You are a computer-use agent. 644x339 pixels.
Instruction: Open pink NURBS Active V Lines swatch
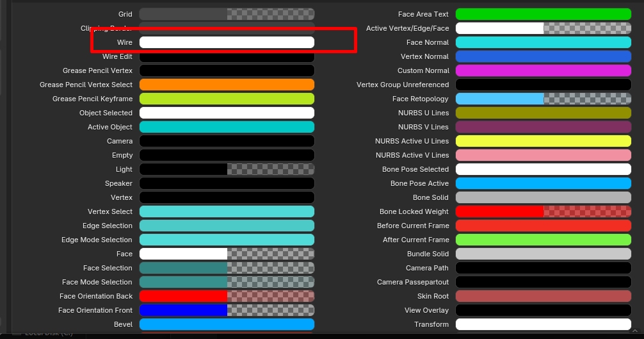543,155
